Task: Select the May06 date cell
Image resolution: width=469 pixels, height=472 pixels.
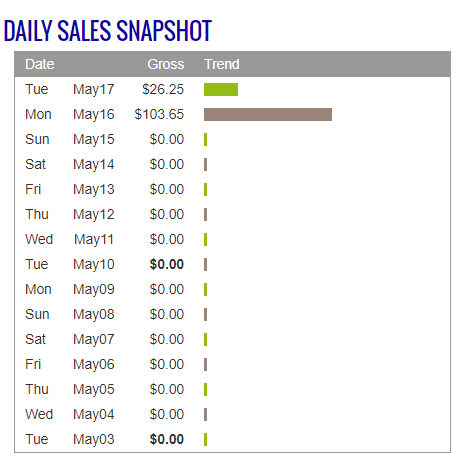Action: 94,364
